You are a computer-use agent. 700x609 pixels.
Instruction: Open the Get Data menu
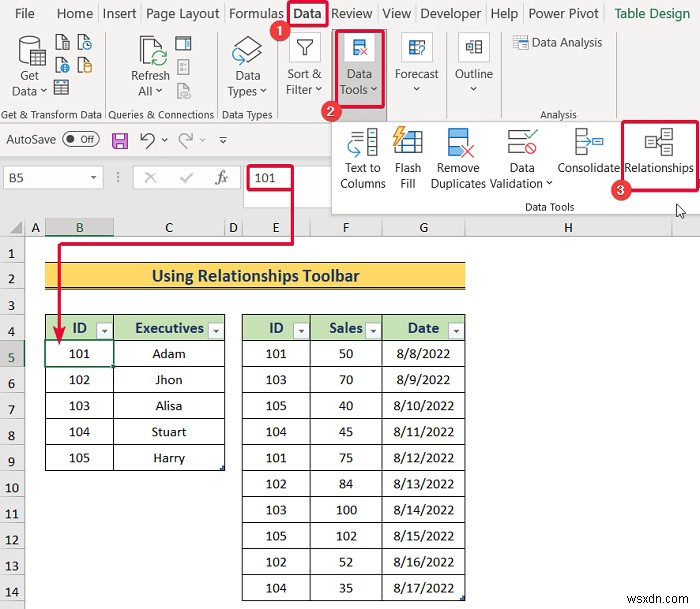click(29, 67)
